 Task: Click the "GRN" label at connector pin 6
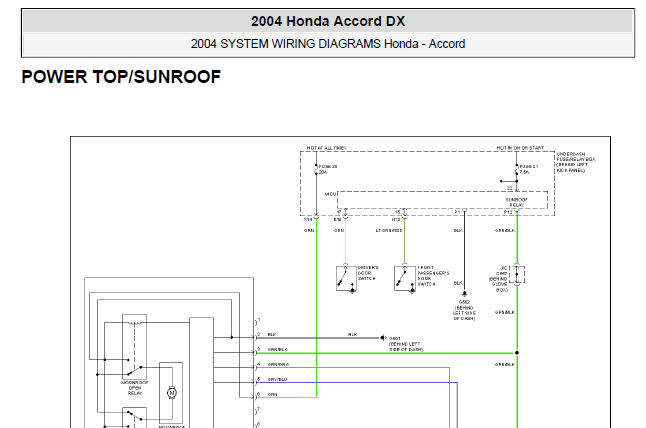point(272,394)
